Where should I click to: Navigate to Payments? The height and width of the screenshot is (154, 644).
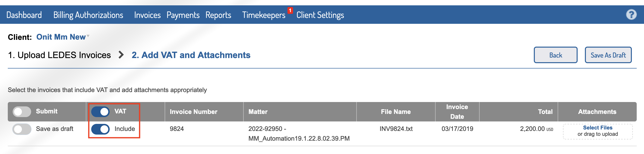pos(183,15)
